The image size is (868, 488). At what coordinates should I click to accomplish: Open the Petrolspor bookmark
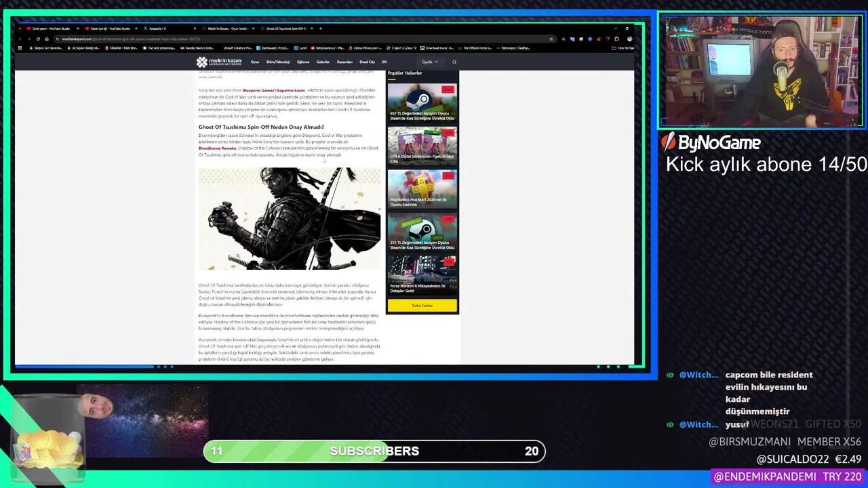coord(513,48)
